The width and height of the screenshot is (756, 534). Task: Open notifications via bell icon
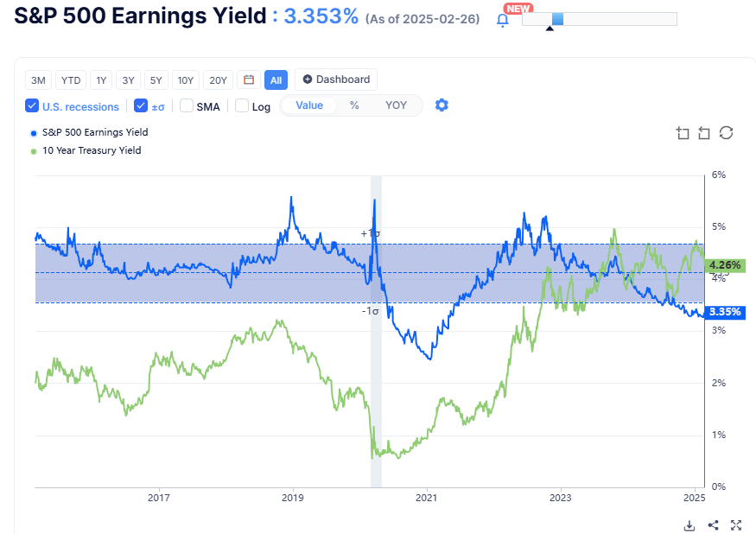[x=502, y=19]
